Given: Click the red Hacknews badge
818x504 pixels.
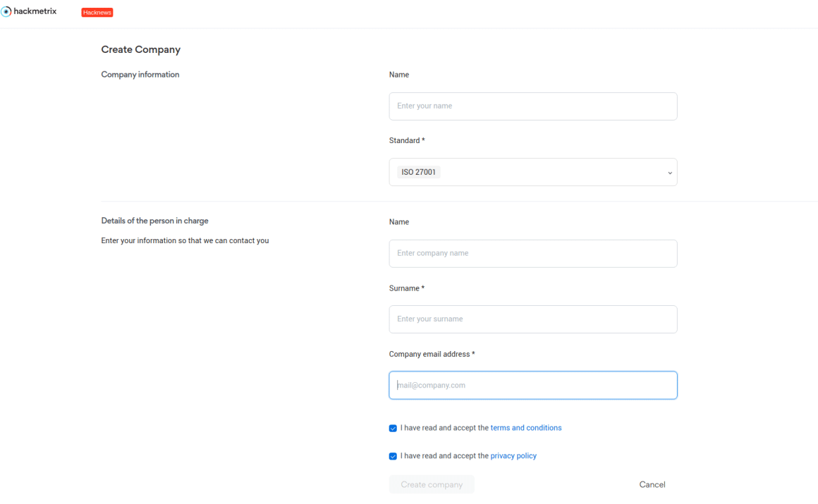Looking at the screenshot, I should click(x=97, y=12).
